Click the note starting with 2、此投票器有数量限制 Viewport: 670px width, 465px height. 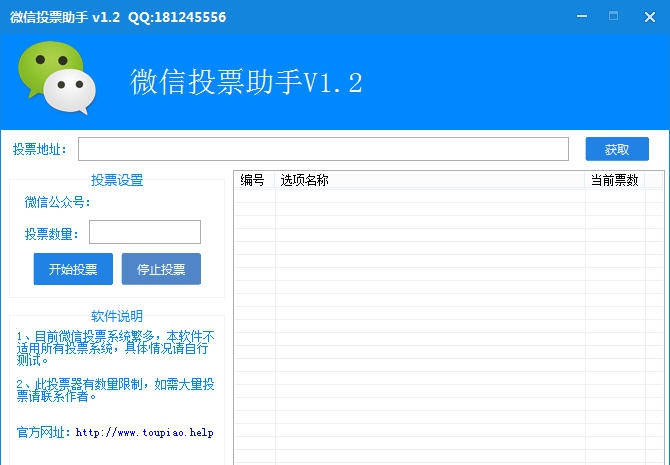[115, 390]
